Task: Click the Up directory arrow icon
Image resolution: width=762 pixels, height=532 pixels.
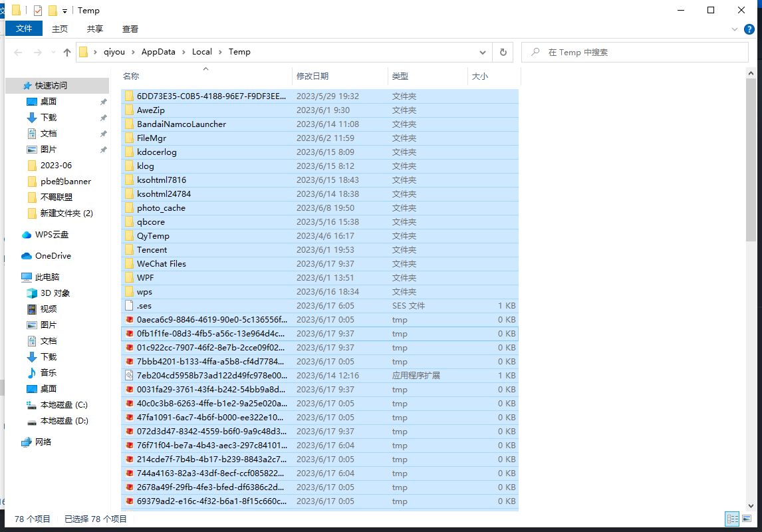Action: [66, 52]
